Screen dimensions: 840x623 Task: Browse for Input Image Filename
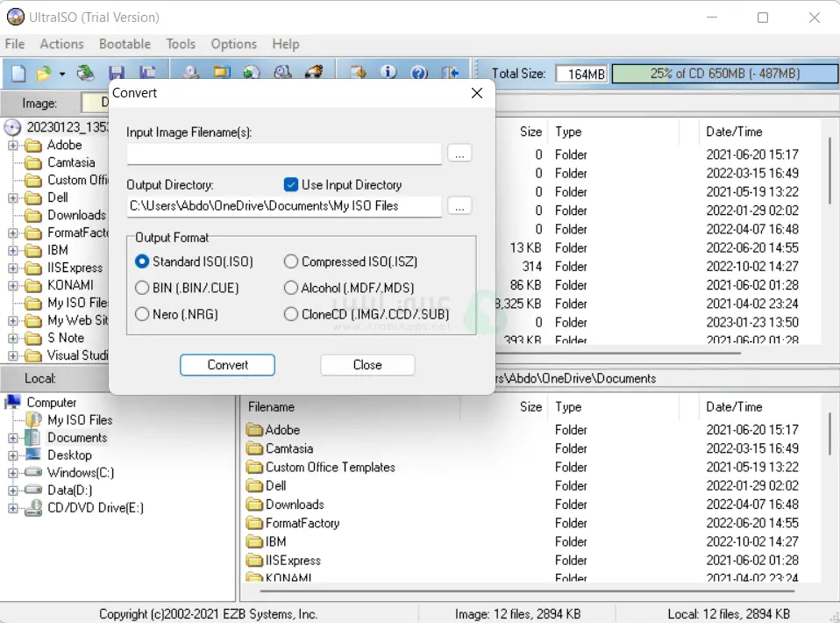459,154
